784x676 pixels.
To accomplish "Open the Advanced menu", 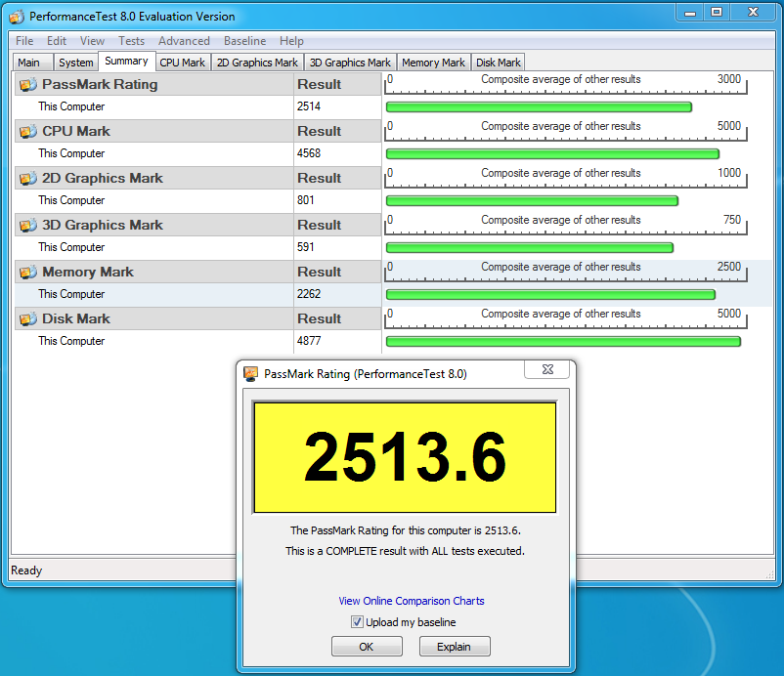I will (184, 41).
